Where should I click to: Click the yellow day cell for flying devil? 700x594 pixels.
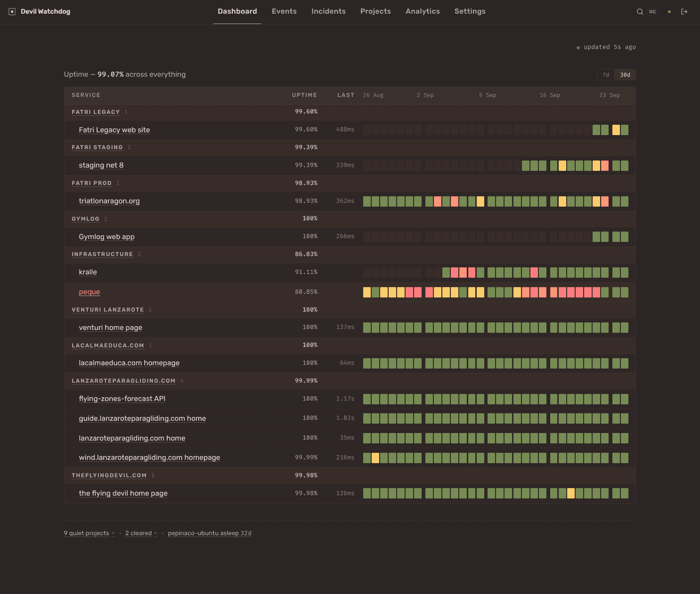[571, 493]
